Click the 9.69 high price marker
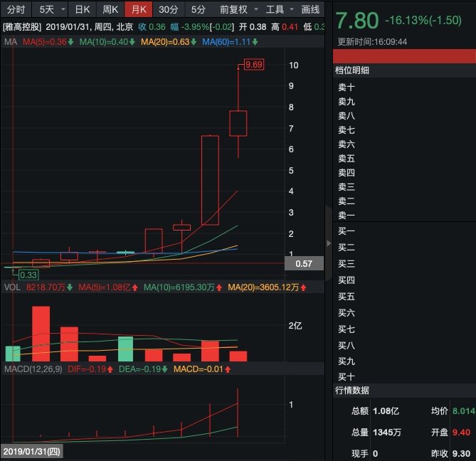476x461 pixels. coord(254,64)
